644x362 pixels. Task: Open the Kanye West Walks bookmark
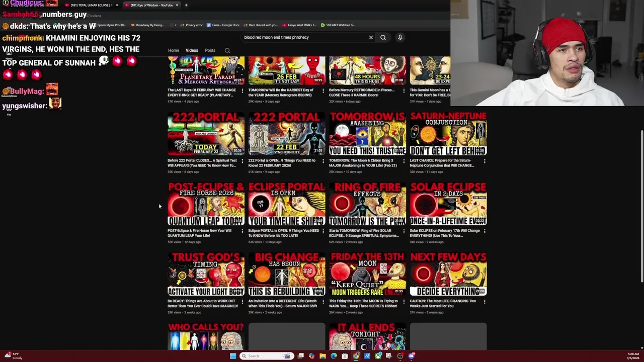pyautogui.click(x=299, y=25)
